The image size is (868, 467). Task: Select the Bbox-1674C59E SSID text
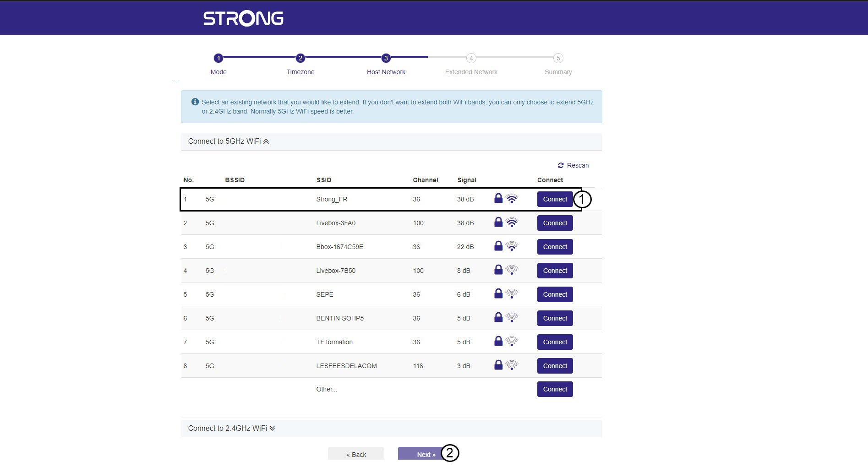point(339,247)
